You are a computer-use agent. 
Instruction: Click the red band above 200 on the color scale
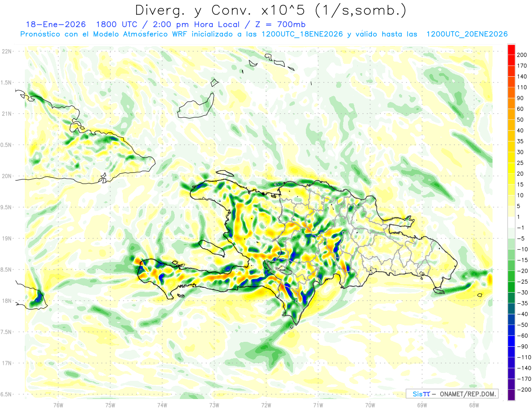511,49
